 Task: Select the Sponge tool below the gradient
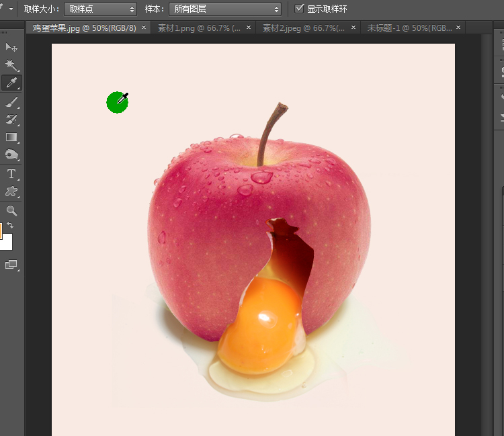pyautogui.click(x=11, y=155)
